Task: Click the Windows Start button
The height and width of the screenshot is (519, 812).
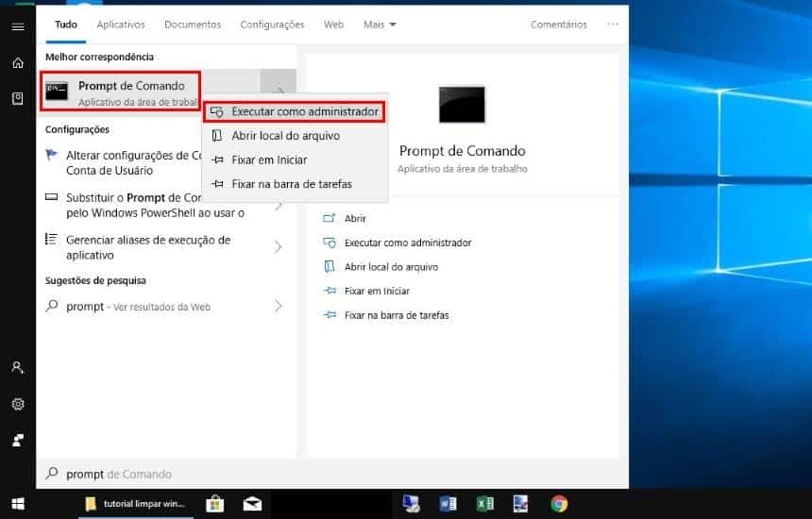Action: (18, 504)
